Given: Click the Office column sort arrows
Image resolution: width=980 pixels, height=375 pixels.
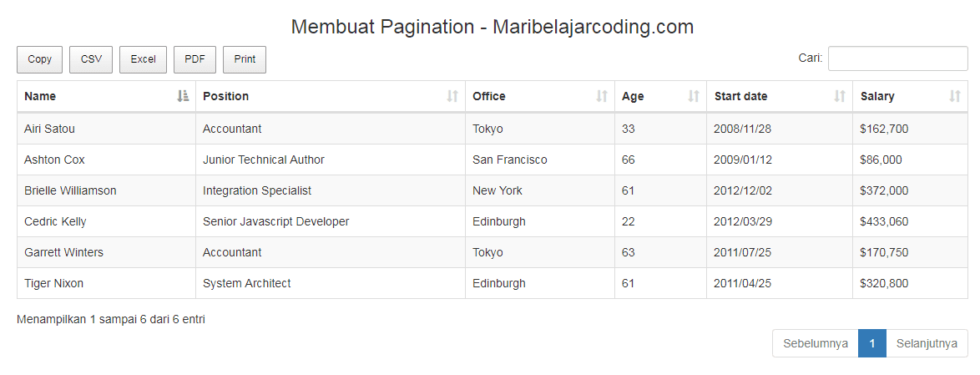Looking at the screenshot, I should [x=601, y=96].
